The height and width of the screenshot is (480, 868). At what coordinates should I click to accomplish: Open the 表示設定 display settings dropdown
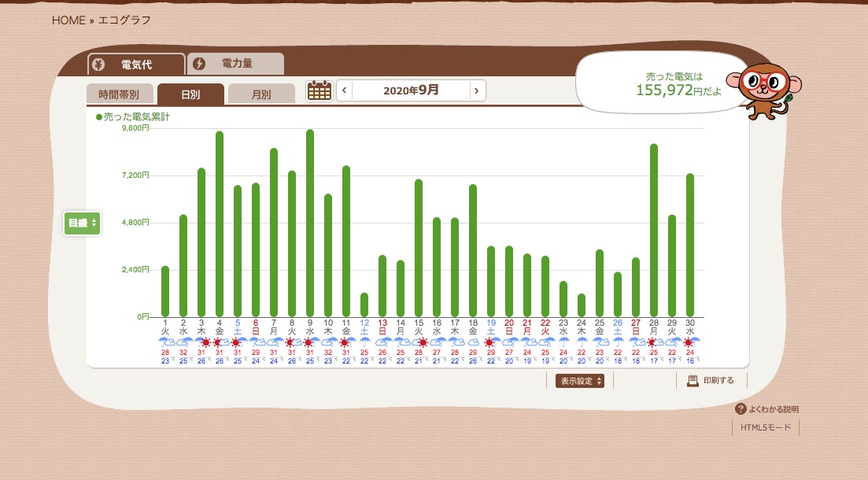pyautogui.click(x=580, y=381)
